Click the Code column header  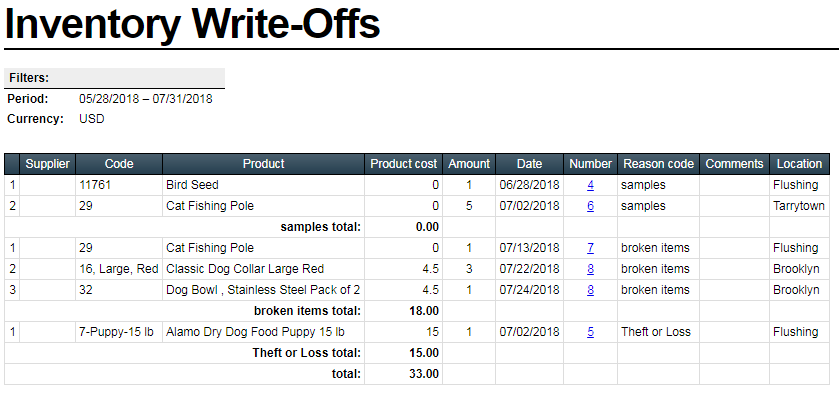pyautogui.click(x=119, y=164)
